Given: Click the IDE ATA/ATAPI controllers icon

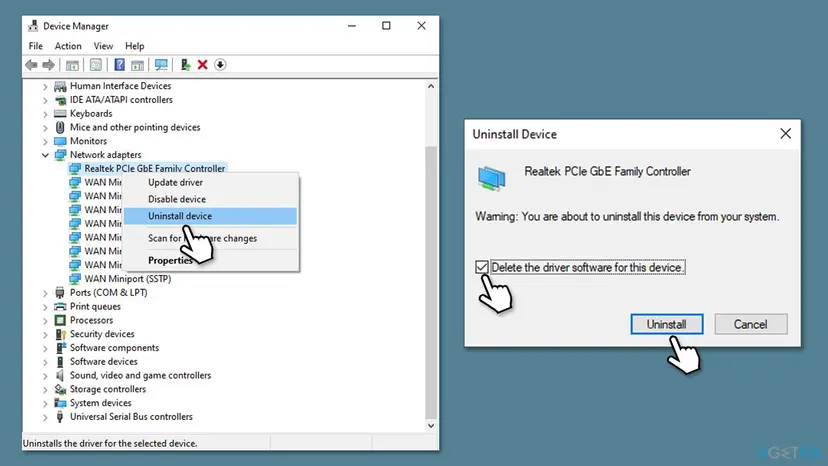Looking at the screenshot, I should 60,100.
